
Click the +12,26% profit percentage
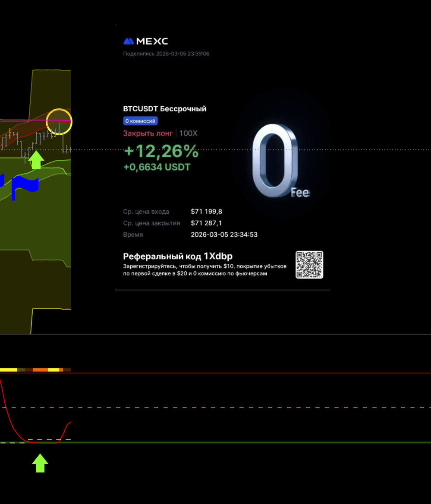pos(161,152)
